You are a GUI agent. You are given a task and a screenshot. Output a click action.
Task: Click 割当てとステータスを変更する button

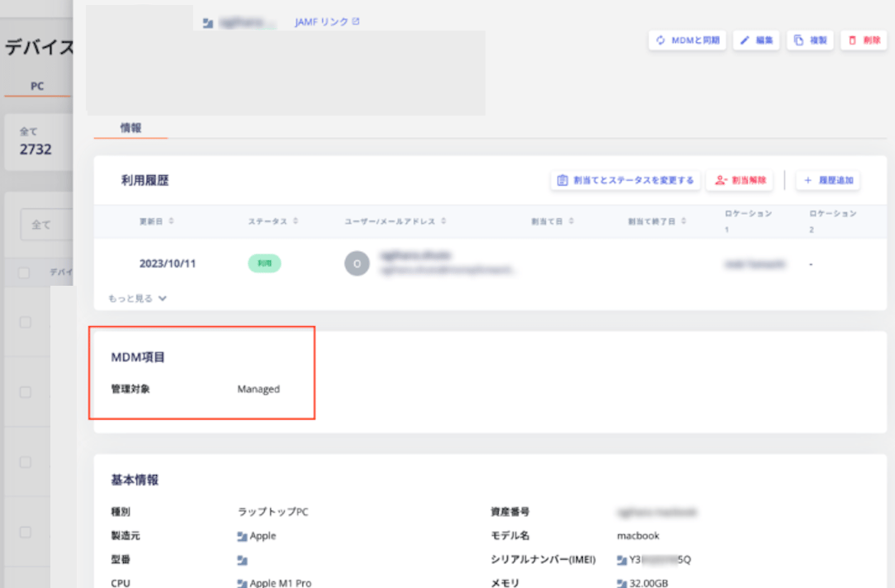click(x=626, y=180)
